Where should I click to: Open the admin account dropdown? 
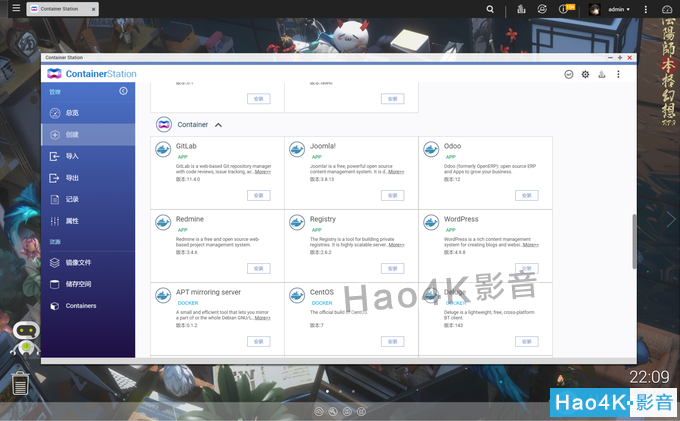coord(619,9)
